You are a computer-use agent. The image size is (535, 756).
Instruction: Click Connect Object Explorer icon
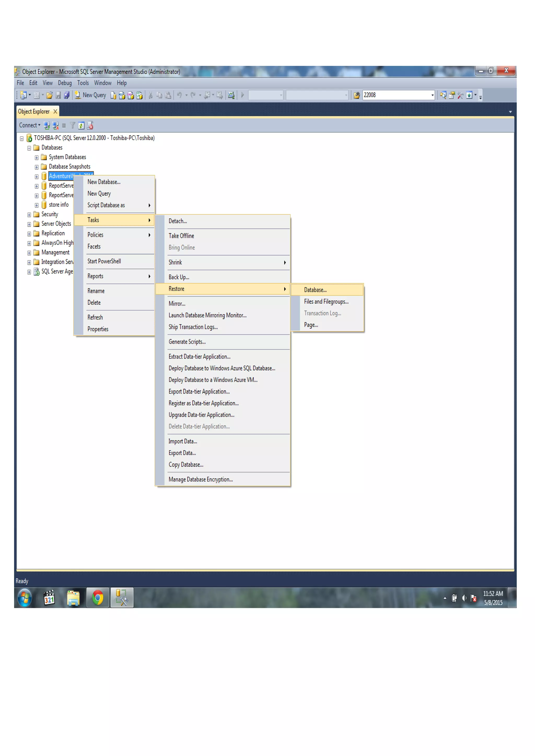(x=47, y=125)
